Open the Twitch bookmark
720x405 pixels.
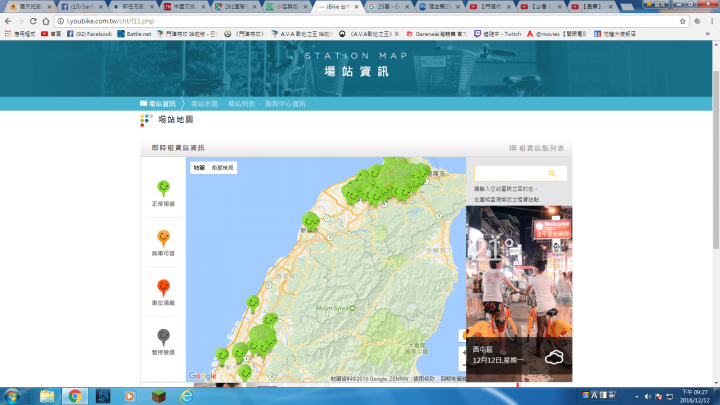tap(498, 34)
